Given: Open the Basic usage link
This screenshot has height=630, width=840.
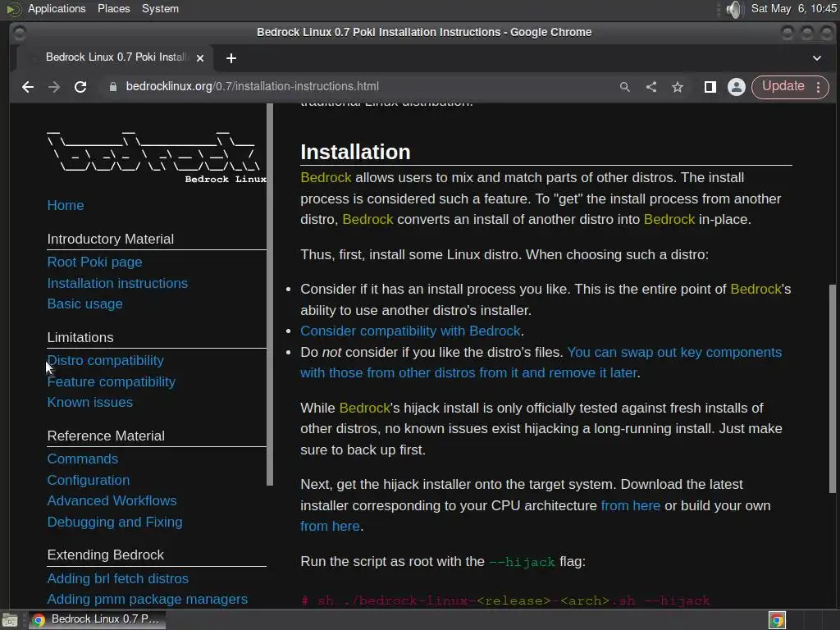Looking at the screenshot, I should click(x=84, y=304).
